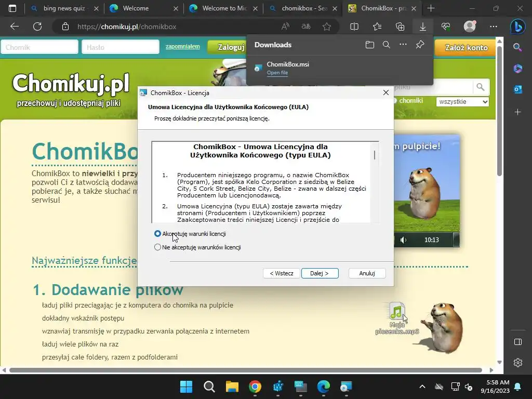Open the translate page icon
This screenshot has width=532, height=399.
tap(306, 26)
